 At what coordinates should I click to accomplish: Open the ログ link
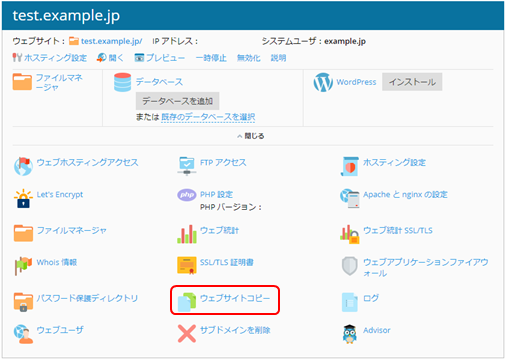coord(371,298)
